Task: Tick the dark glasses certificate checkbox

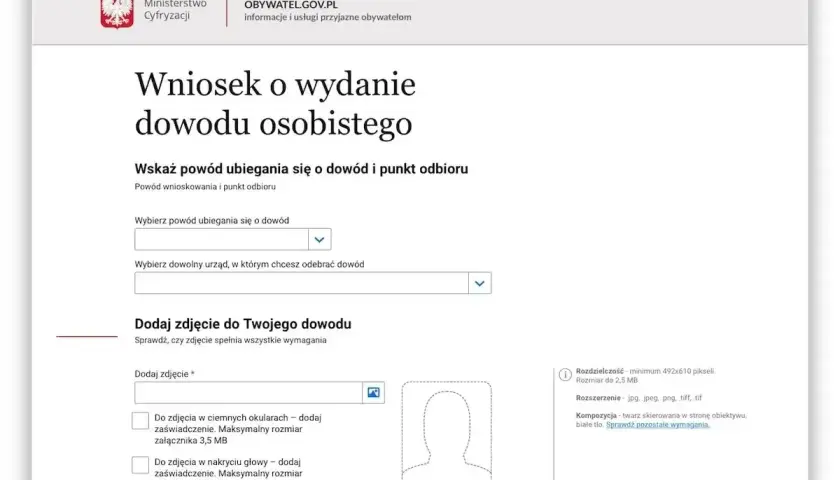Action: point(140,421)
